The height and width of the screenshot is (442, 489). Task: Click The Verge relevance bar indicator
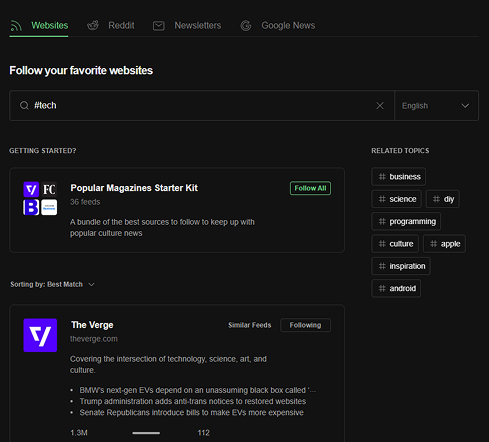(146, 433)
